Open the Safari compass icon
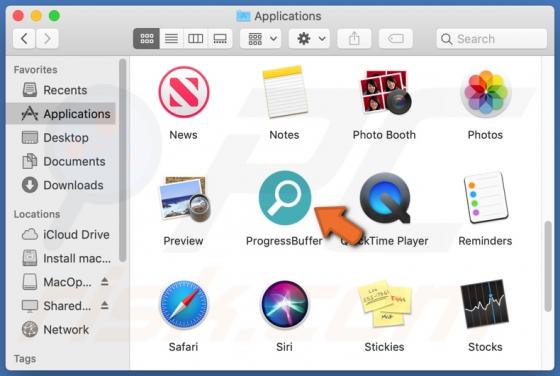Image resolution: width=560 pixels, height=376 pixels. click(184, 305)
